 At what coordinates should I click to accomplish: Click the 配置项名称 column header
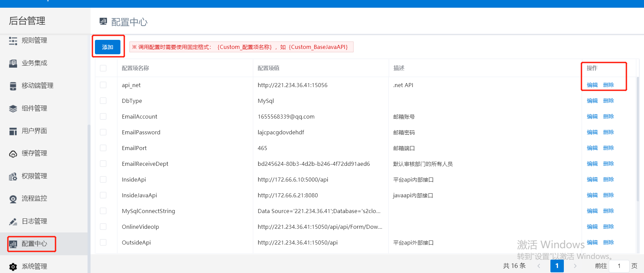(x=136, y=68)
